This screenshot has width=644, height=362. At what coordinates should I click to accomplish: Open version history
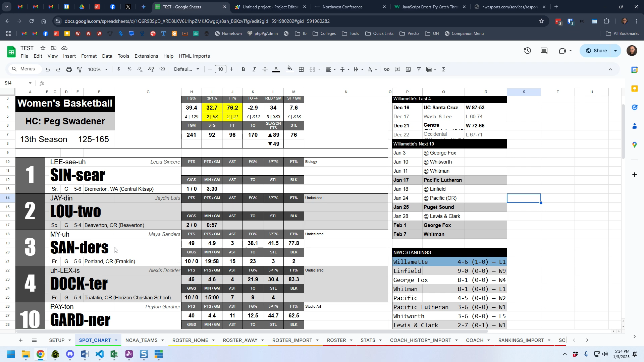click(527, 51)
